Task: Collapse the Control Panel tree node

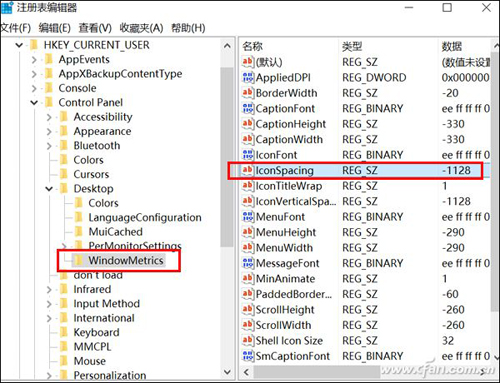Action: [x=34, y=103]
